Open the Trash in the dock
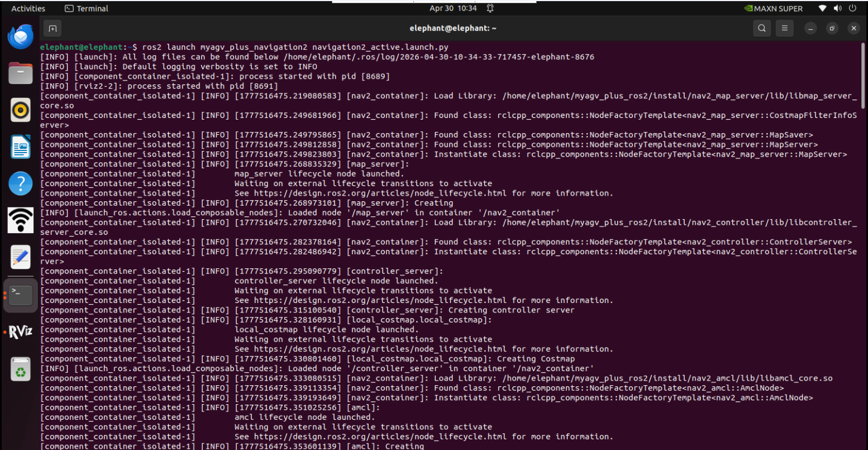The width and height of the screenshot is (868, 450). (x=21, y=369)
